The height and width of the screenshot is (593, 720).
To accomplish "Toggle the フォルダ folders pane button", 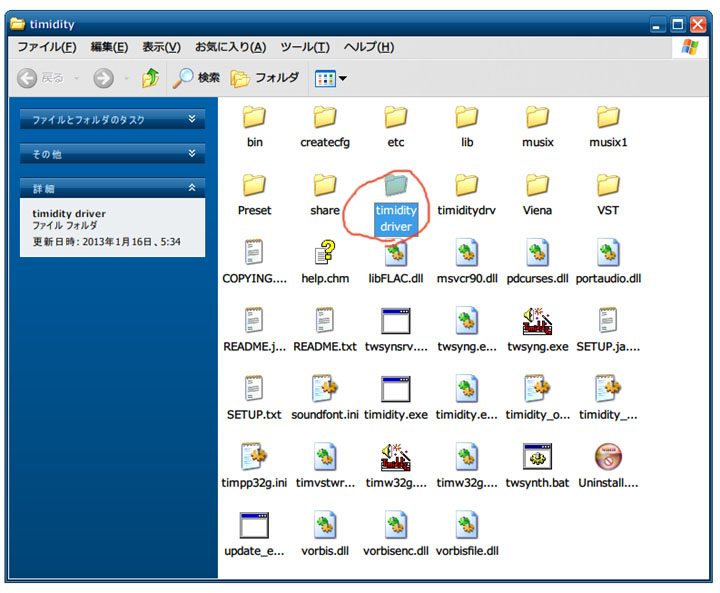I will [264, 78].
